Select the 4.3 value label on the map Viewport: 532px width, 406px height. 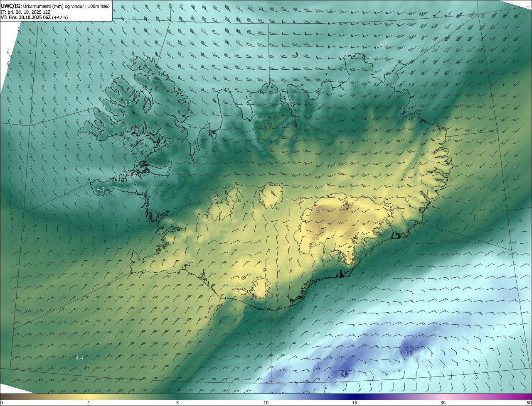click(101, 189)
